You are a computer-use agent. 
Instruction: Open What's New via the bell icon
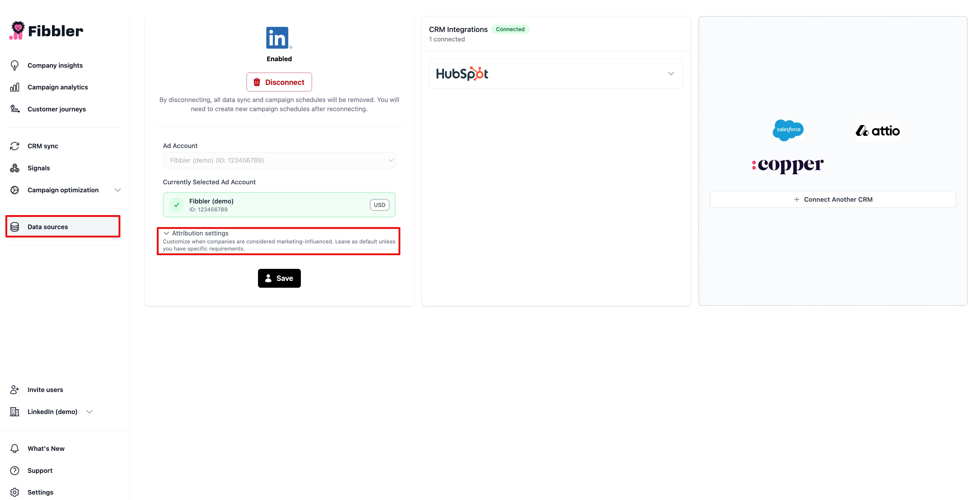click(15, 448)
